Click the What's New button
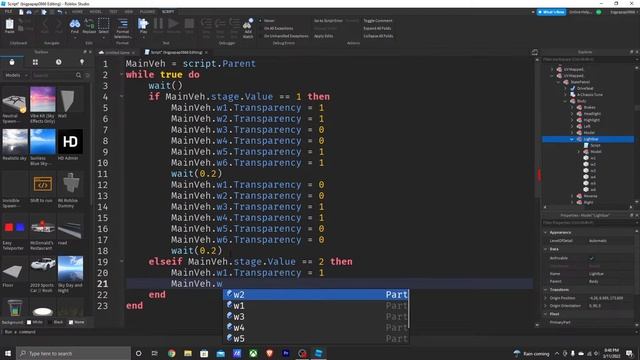640x360 pixels. coord(551,12)
